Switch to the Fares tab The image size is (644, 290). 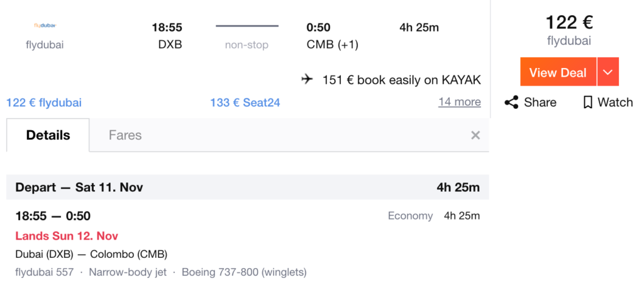pos(125,135)
